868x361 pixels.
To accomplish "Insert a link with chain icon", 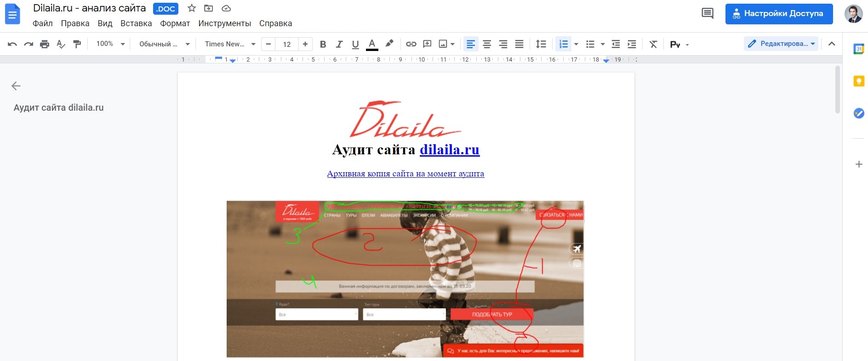I will pos(411,44).
